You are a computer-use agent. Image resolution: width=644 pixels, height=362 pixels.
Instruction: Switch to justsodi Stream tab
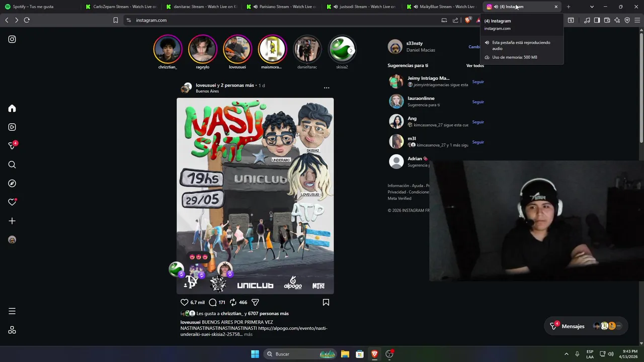point(362,7)
